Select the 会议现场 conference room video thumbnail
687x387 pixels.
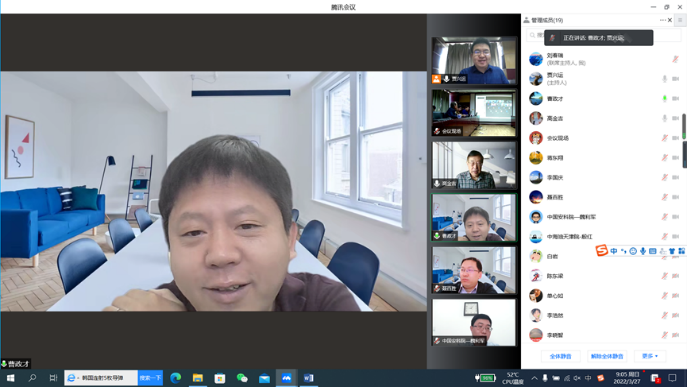pyautogui.click(x=474, y=113)
